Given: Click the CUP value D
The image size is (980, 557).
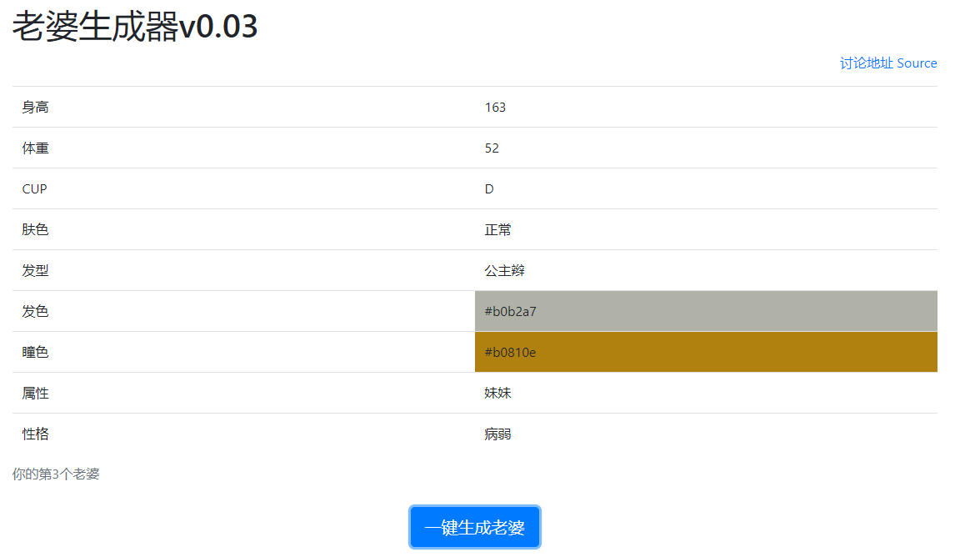Looking at the screenshot, I should pyautogui.click(x=489, y=188).
